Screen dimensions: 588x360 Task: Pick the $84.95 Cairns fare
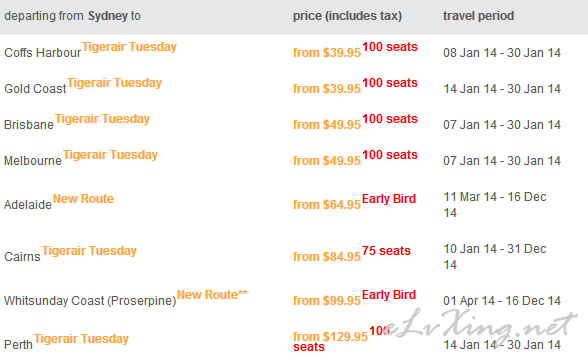coord(327,256)
